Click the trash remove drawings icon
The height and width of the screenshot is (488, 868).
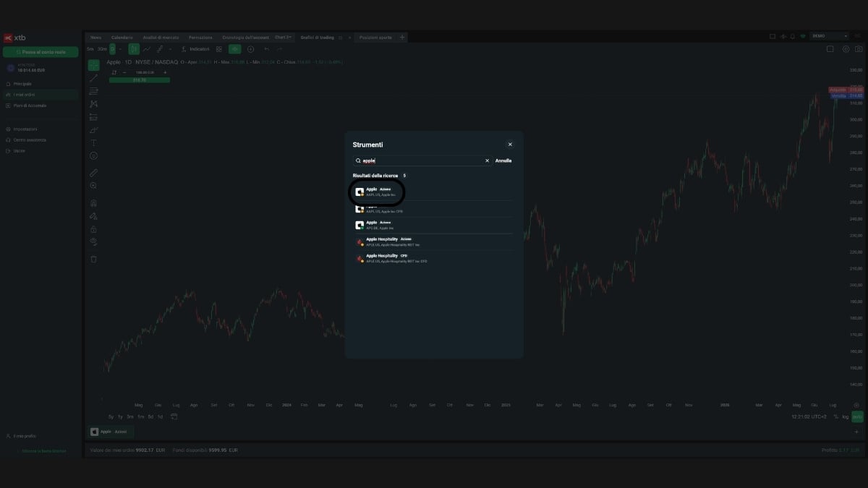(x=93, y=259)
